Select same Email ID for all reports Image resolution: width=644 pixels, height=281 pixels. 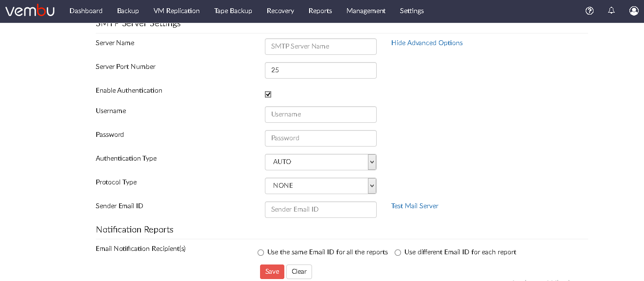click(x=261, y=252)
